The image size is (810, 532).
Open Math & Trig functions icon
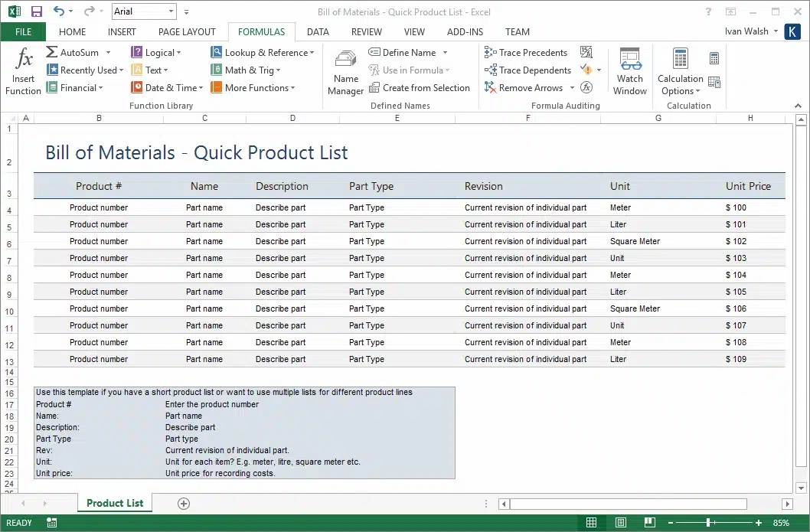coord(217,70)
